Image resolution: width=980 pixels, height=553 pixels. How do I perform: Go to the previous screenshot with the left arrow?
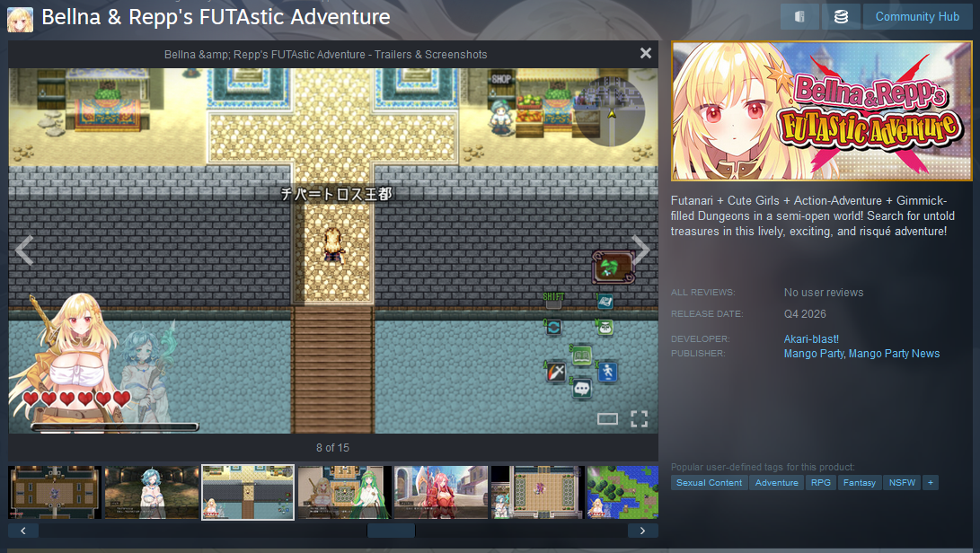pyautogui.click(x=23, y=250)
